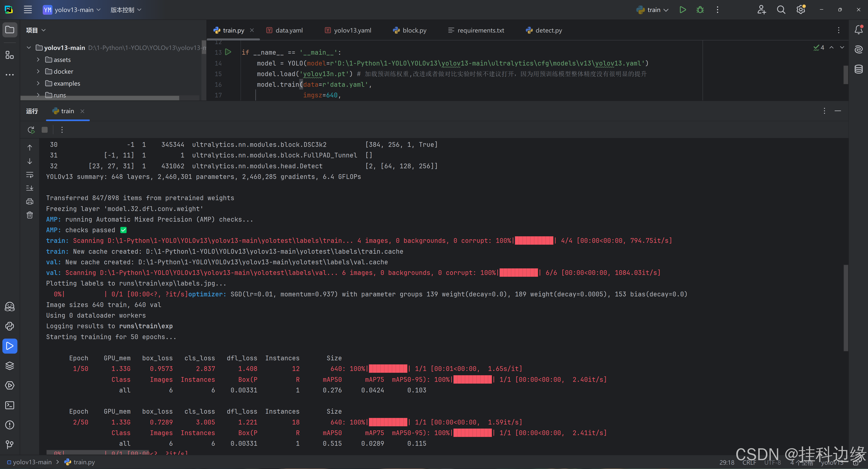Switch to the yolov13.yaml tab

348,30
